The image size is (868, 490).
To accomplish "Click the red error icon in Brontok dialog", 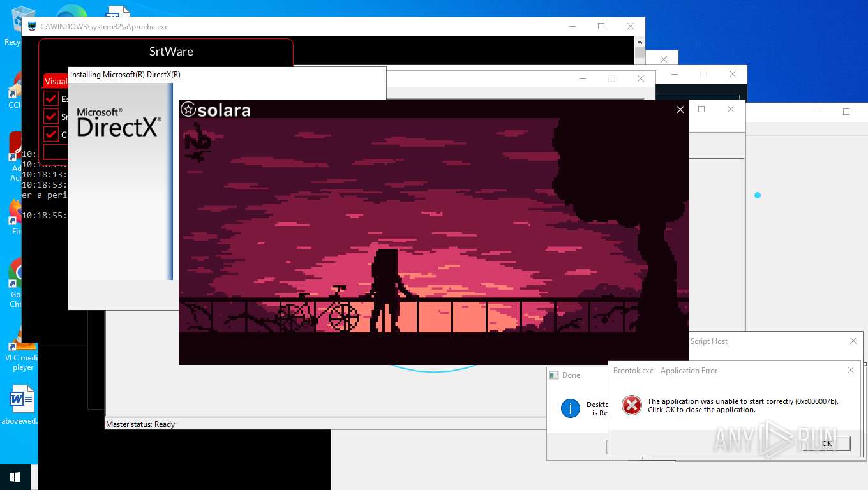I will click(x=632, y=405).
